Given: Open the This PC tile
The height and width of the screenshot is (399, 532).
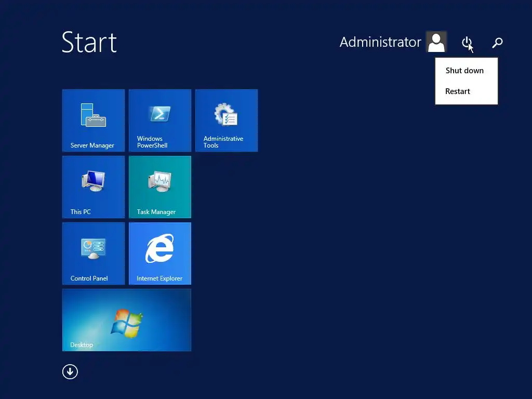Looking at the screenshot, I should coord(94,187).
